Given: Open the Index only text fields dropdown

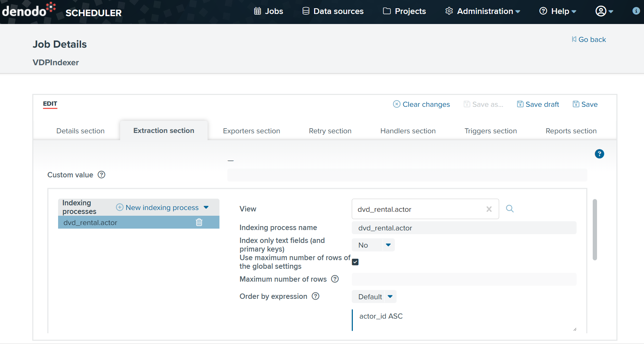Looking at the screenshot, I should point(388,245).
